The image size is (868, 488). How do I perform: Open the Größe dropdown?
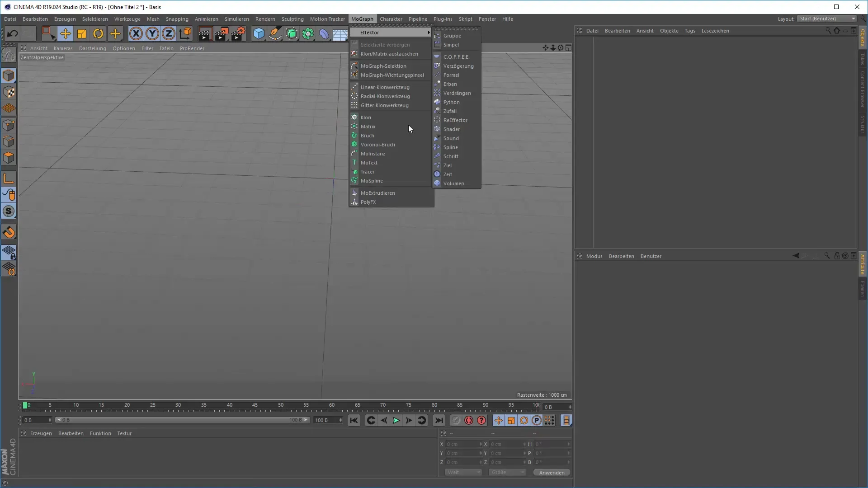click(507, 472)
